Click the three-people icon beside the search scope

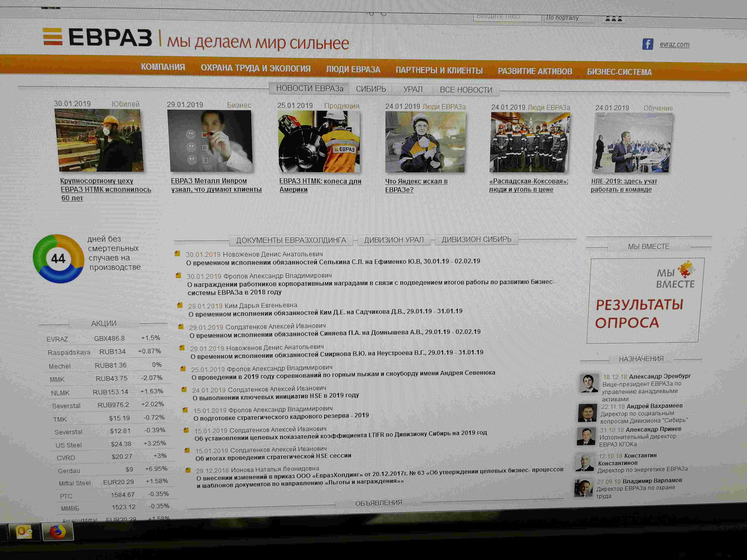coord(613,19)
